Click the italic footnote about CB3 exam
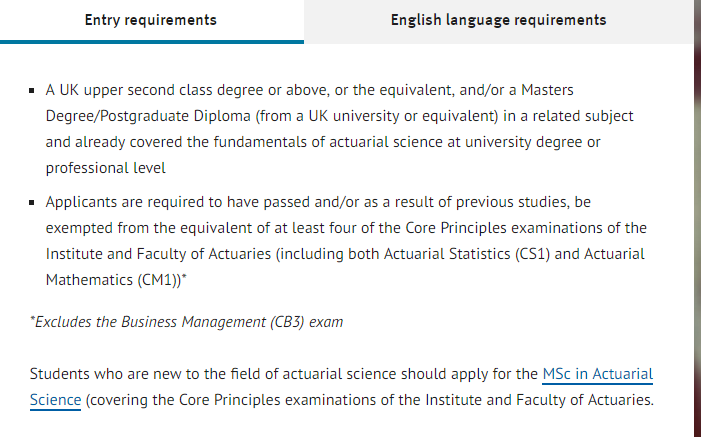This screenshot has height=437, width=701. click(x=186, y=322)
